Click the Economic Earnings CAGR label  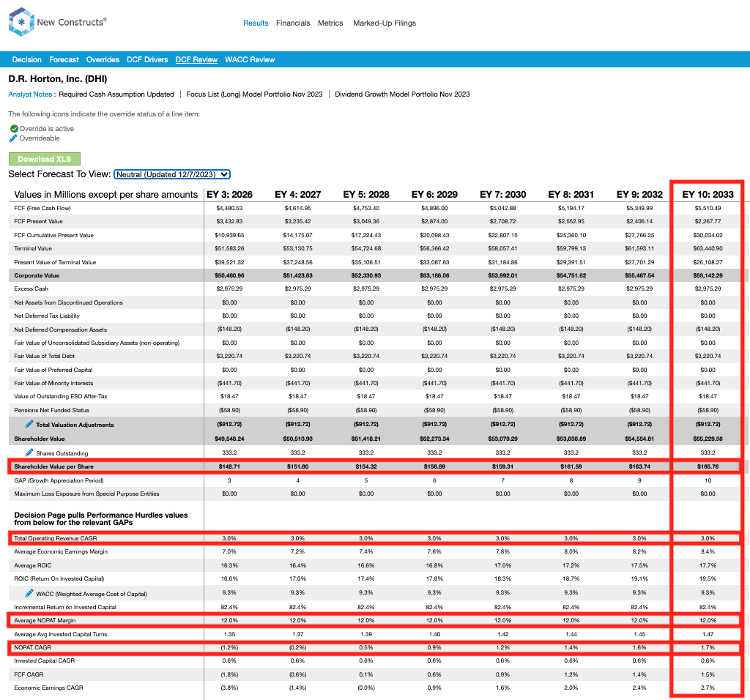pos(48,688)
